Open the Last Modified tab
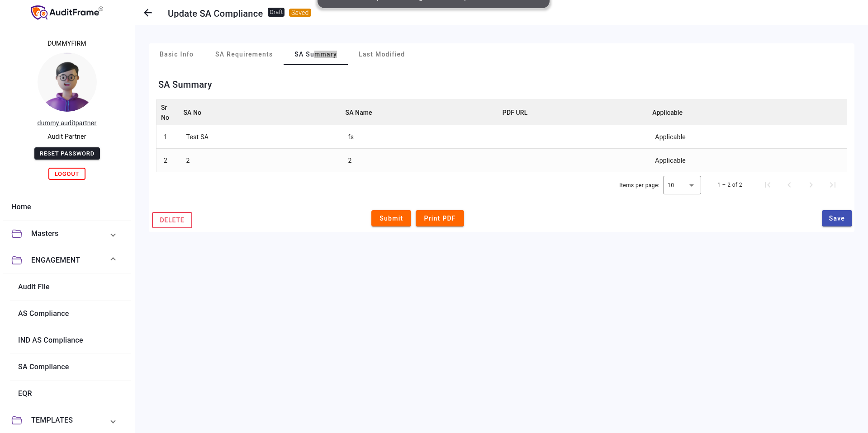The image size is (868, 433). coord(381,54)
